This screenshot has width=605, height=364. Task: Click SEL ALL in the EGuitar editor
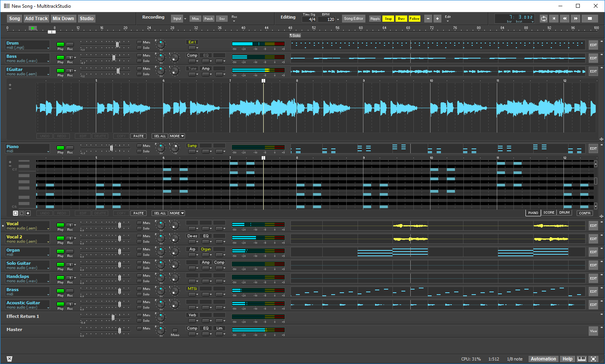point(160,136)
